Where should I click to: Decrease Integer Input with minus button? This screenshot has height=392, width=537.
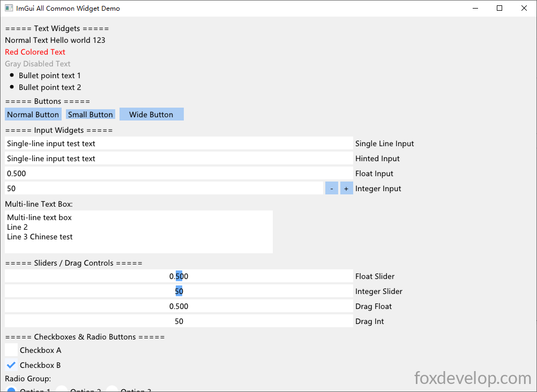tap(332, 189)
